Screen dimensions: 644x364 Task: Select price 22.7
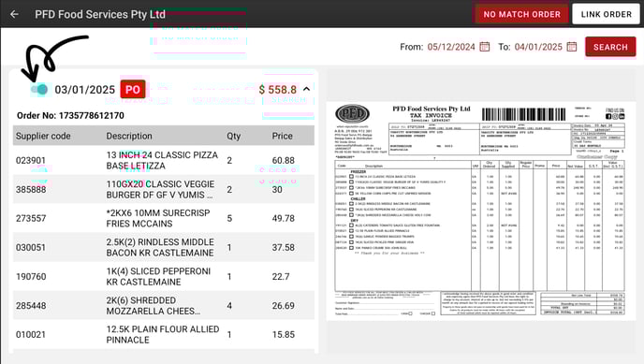pyautogui.click(x=281, y=277)
